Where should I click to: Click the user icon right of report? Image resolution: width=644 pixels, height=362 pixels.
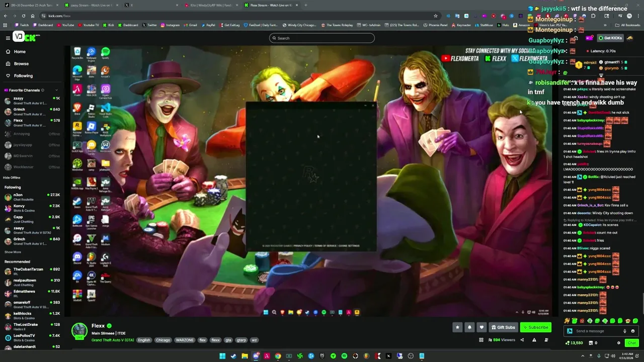(x=546, y=340)
